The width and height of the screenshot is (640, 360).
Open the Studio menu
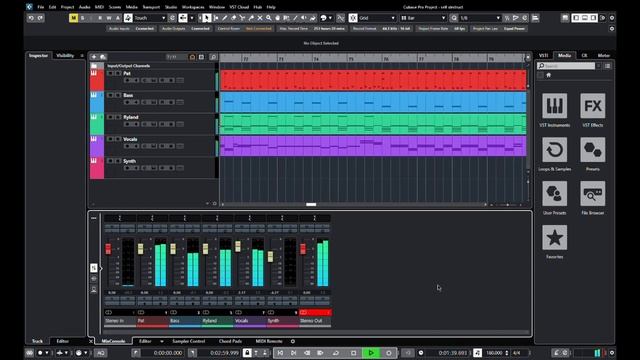(x=171, y=7)
